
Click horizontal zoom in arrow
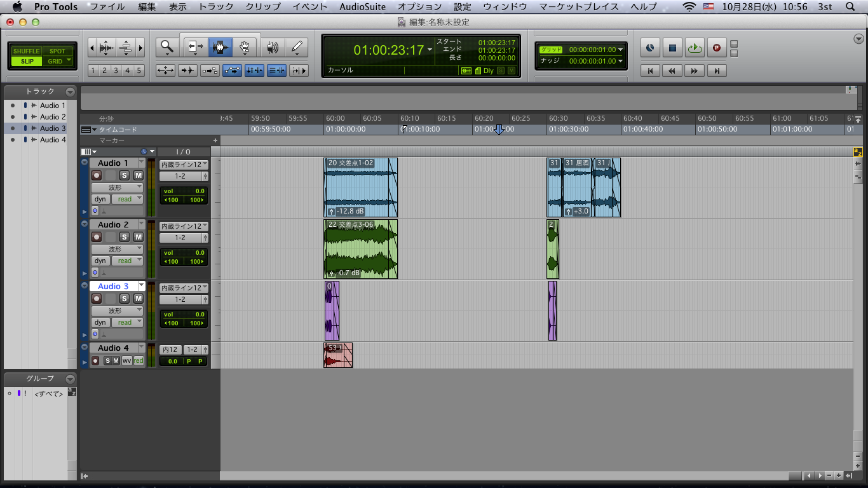tap(141, 48)
